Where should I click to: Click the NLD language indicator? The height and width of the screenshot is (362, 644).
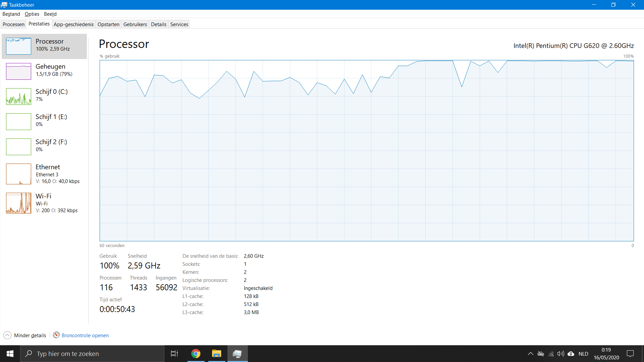click(583, 354)
